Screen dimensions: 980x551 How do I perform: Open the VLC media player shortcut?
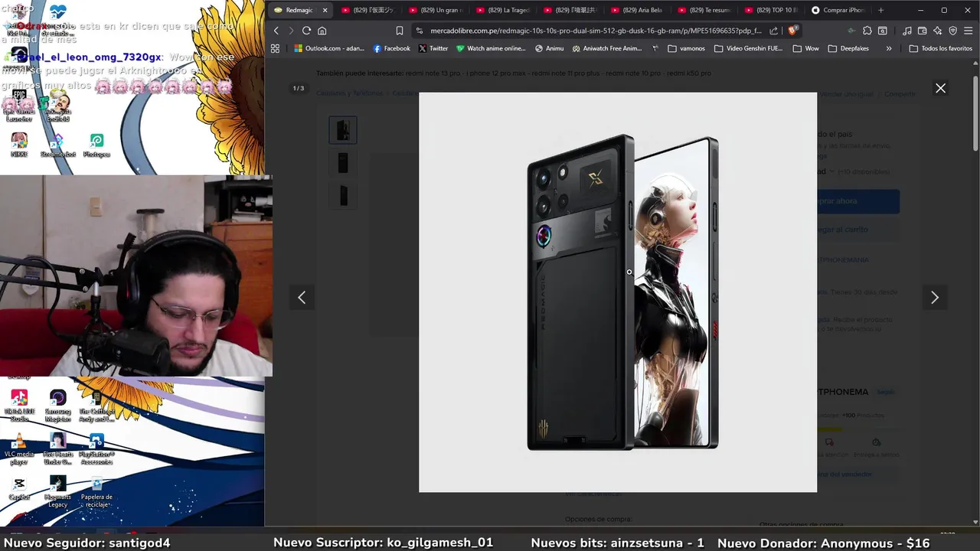(19, 448)
